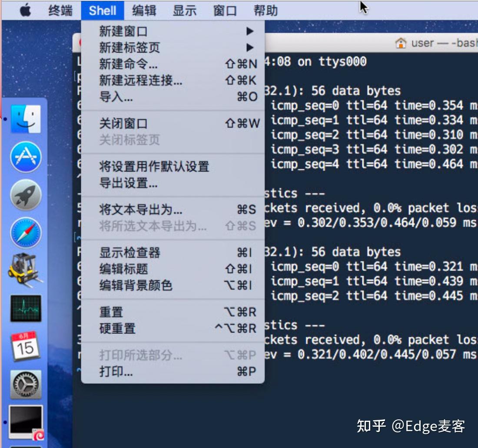Click terminal line with time=0.354

pos(374,105)
